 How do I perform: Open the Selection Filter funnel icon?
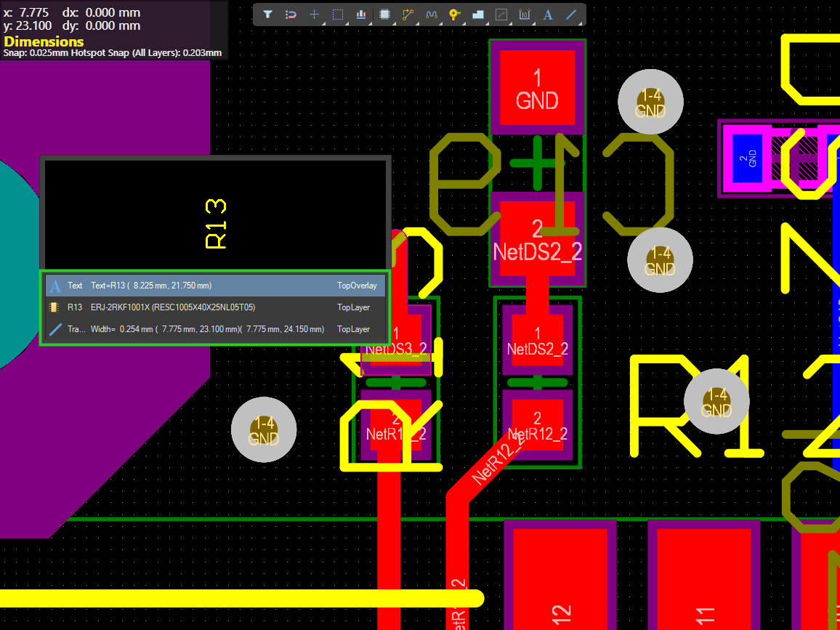(267, 15)
